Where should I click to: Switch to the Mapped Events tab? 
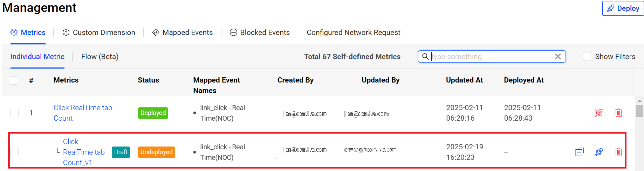pyautogui.click(x=183, y=33)
